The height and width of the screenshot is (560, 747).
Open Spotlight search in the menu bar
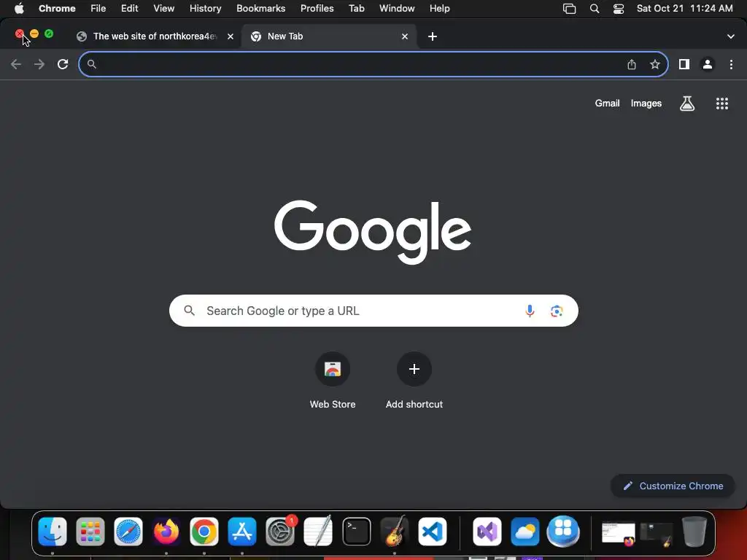coord(595,9)
